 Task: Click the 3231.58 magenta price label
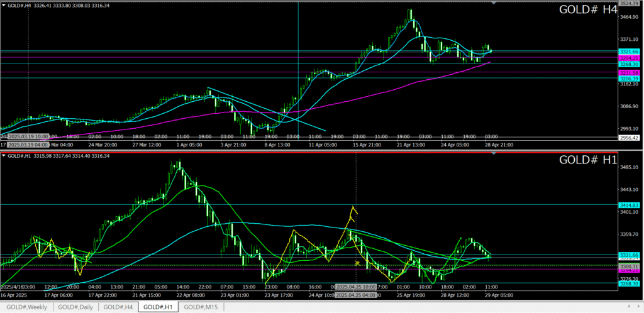[x=629, y=73]
